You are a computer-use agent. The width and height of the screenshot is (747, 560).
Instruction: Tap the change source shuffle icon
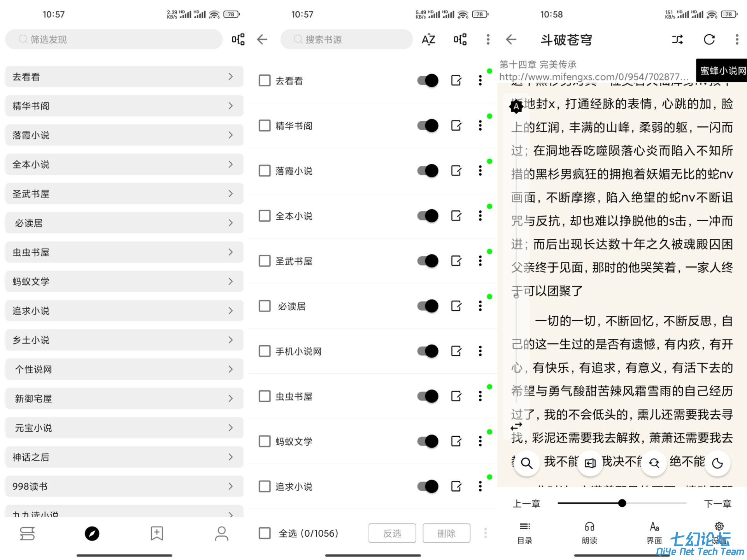point(677,39)
